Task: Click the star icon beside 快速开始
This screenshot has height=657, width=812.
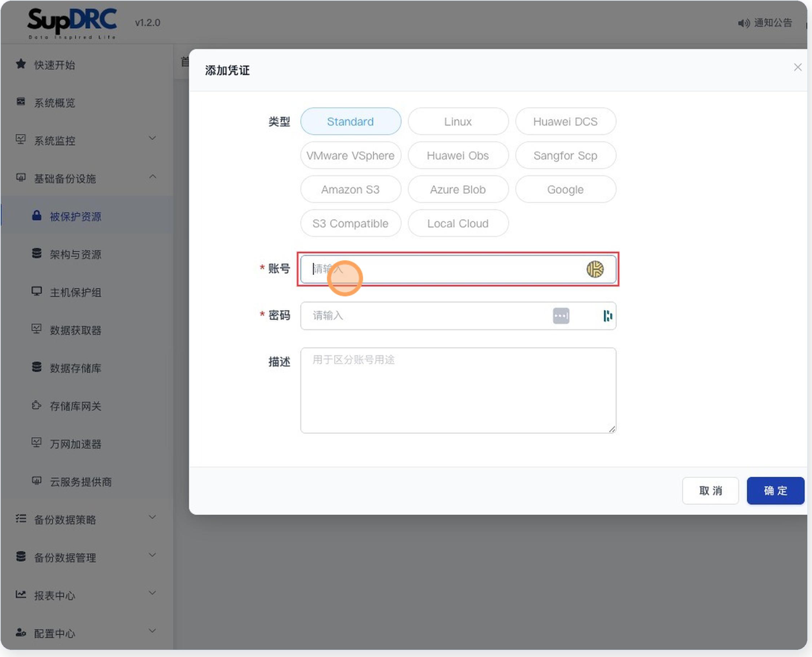Action: 21,64
